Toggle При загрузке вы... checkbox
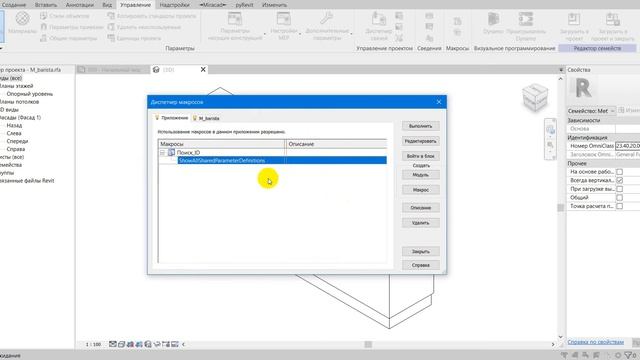 point(619,189)
